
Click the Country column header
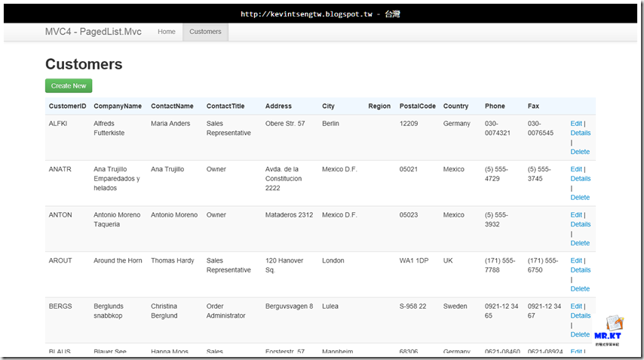455,106
